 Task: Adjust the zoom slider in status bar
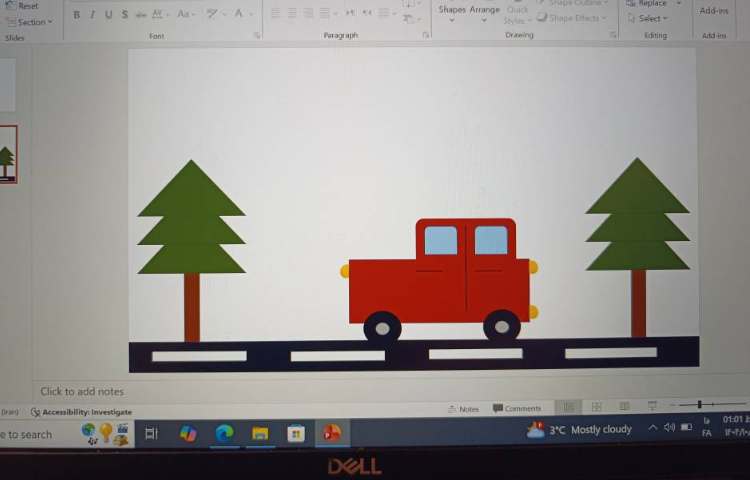coord(700,405)
